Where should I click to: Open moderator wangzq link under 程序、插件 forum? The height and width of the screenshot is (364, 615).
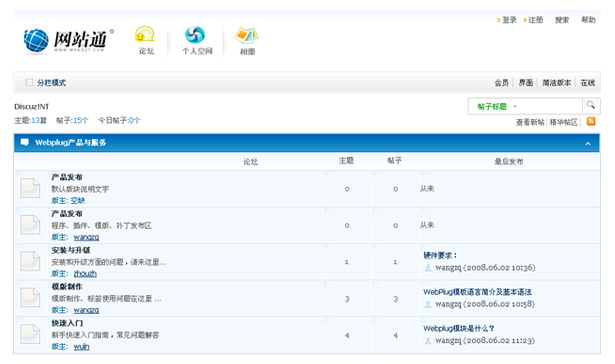pyautogui.click(x=86, y=237)
